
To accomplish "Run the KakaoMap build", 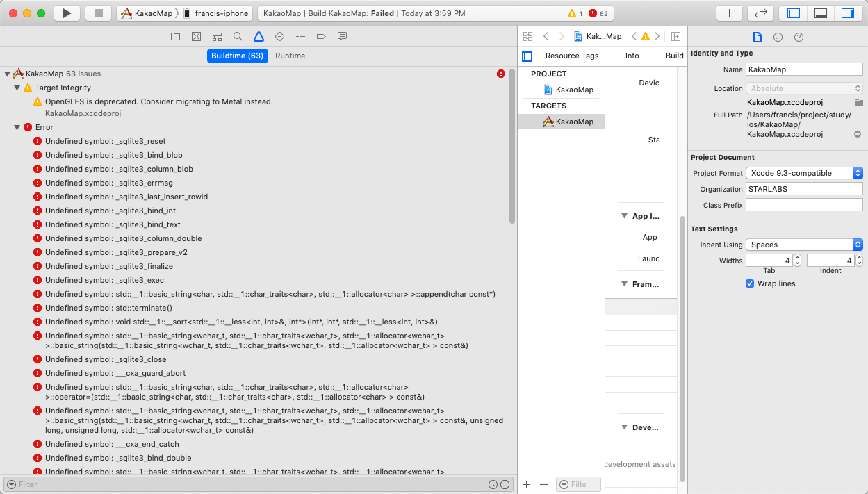I will click(67, 13).
